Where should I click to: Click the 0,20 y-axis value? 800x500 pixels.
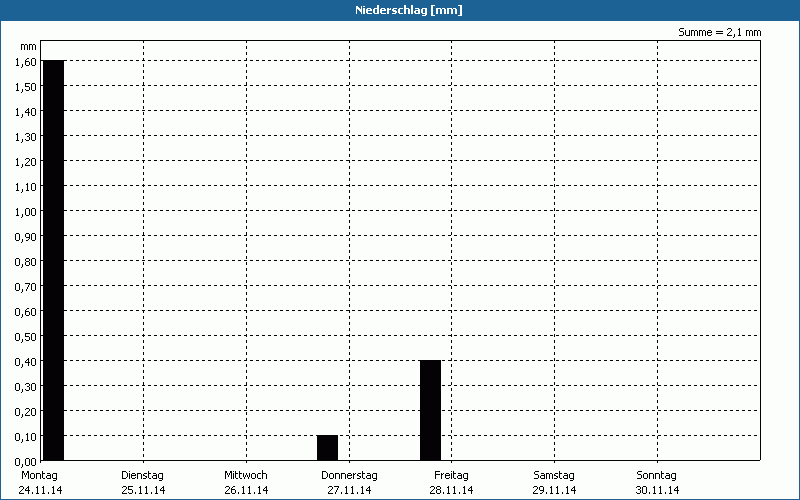click(26, 412)
